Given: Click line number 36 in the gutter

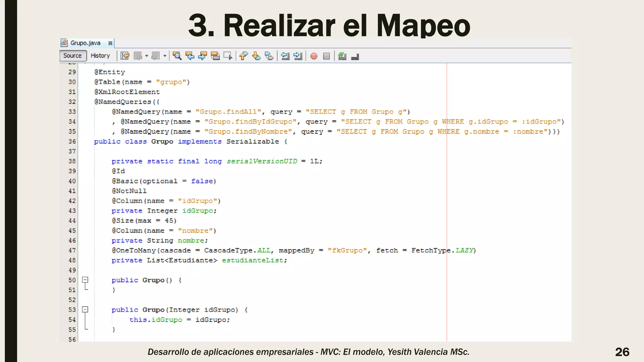Looking at the screenshot, I should pyautogui.click(x=72, y=141).
